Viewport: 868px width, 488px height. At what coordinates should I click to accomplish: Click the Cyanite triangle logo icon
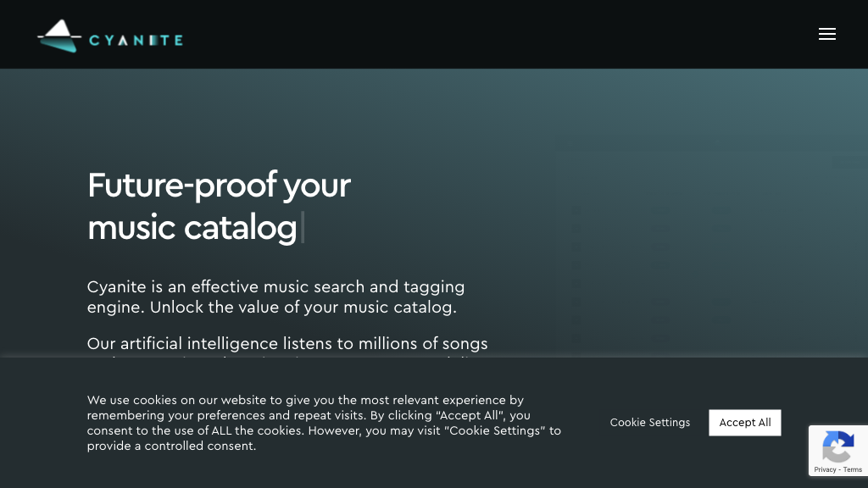click(x=58, y=36)
